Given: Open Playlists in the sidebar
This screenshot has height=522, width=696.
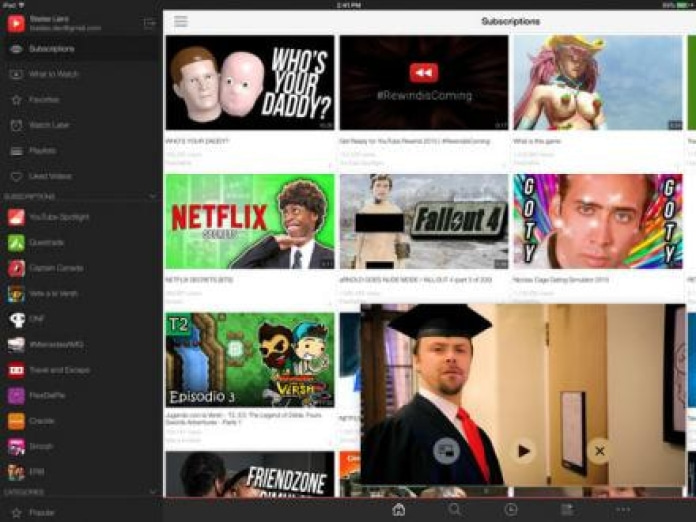Looking at the screenshot, I should (x=81, y=151).
